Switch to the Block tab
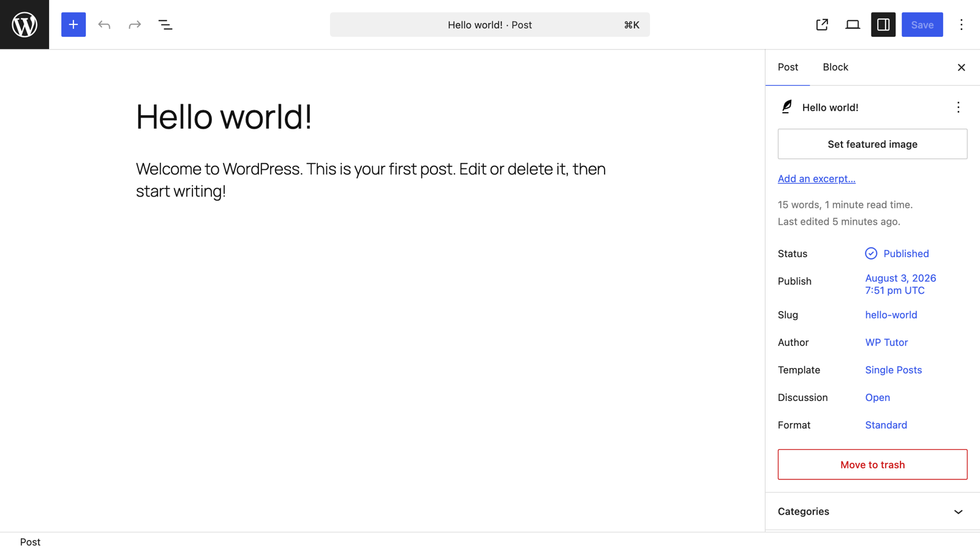980x551 pixels. 835,67
